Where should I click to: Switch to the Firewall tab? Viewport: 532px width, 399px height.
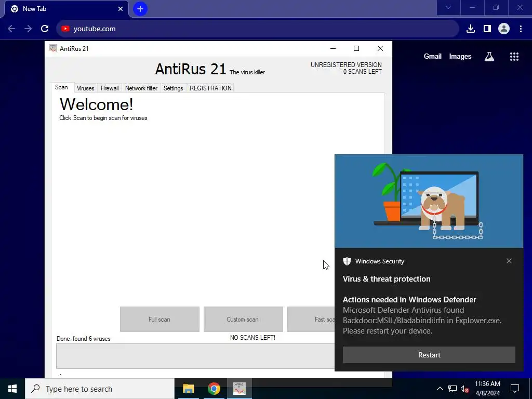coord(110,88)
